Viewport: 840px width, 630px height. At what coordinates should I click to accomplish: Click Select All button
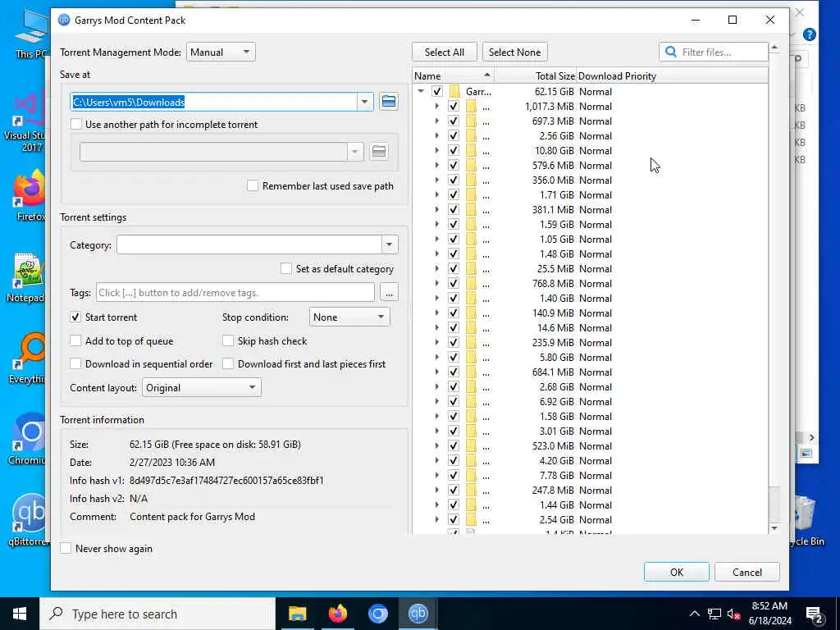point(444,52)
